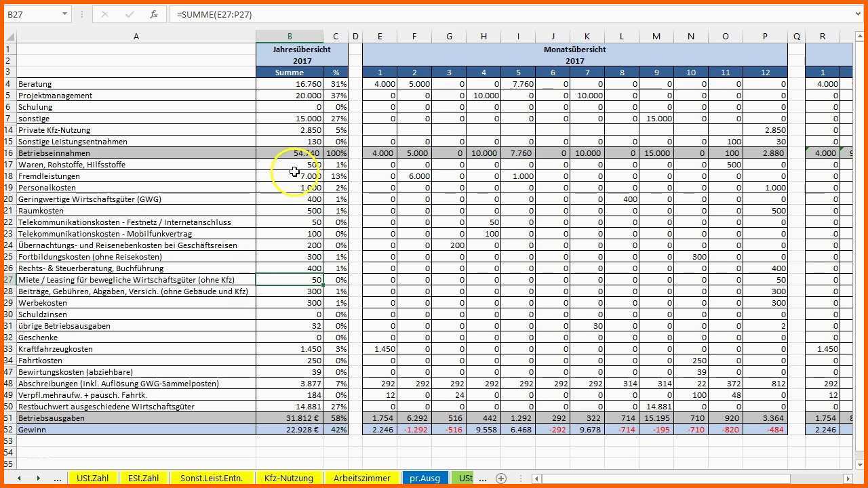Click the Cancel X icon in formula bar

coord(105,14)
